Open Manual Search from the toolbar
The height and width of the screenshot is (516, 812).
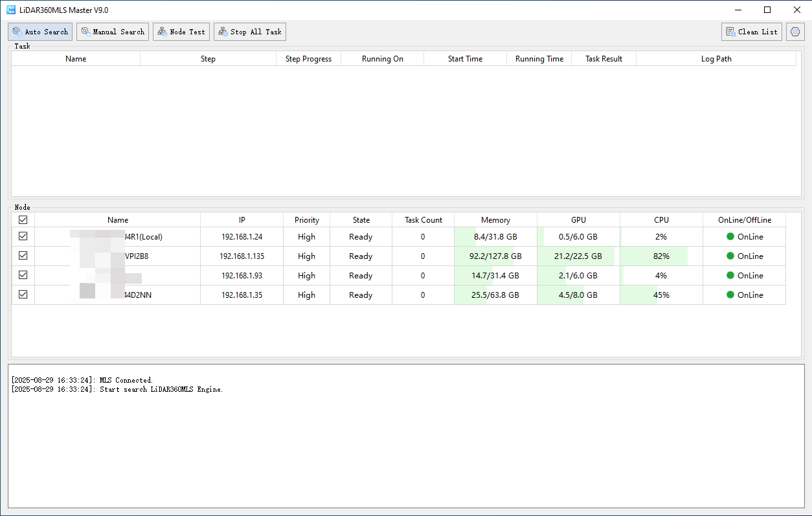click(113, 32)
